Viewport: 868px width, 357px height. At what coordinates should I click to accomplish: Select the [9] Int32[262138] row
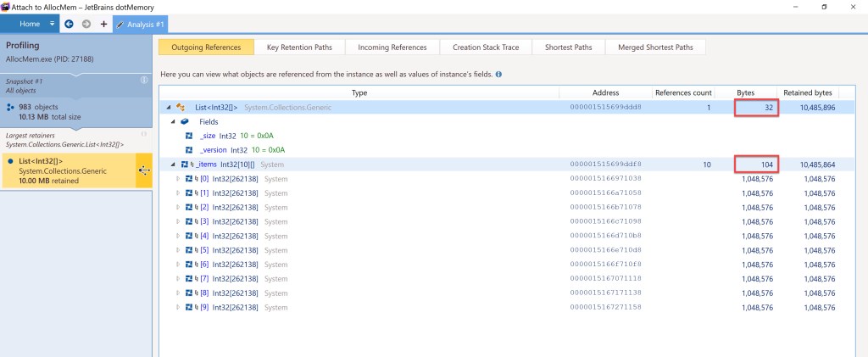pyautogui.click(x=237, y=307)
